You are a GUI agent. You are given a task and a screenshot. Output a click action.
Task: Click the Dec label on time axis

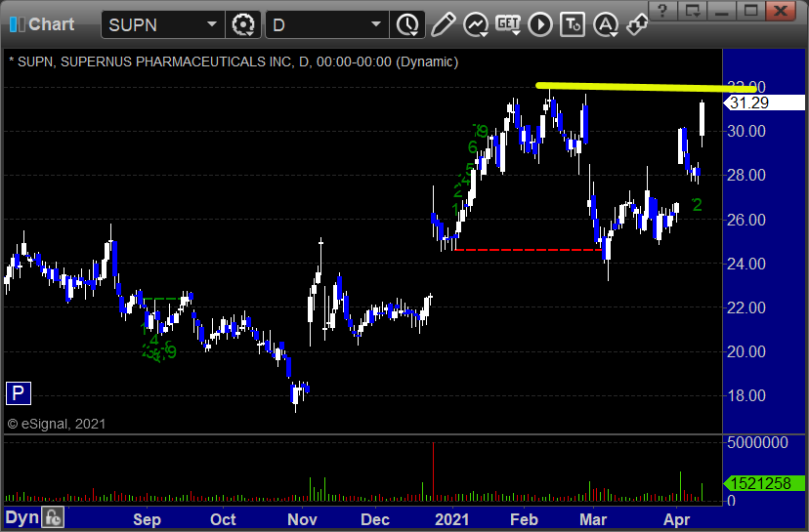tap(375, 519)
